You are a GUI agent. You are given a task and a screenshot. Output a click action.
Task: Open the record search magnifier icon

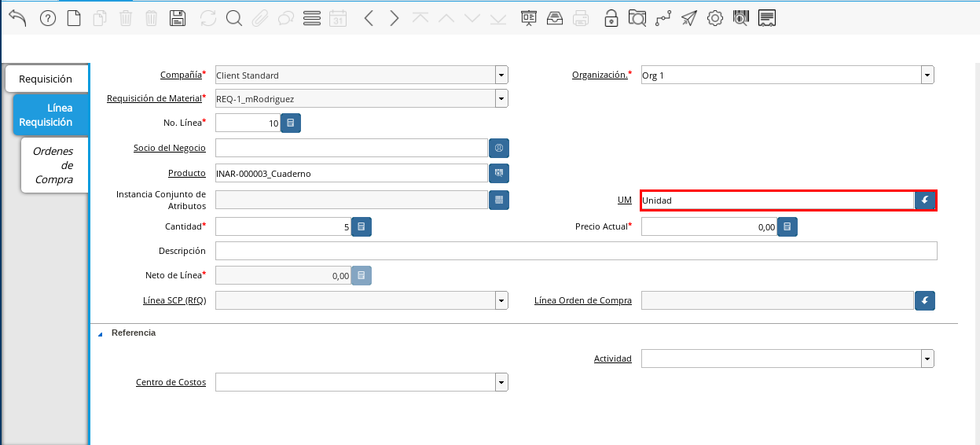[x=233, y=19]
